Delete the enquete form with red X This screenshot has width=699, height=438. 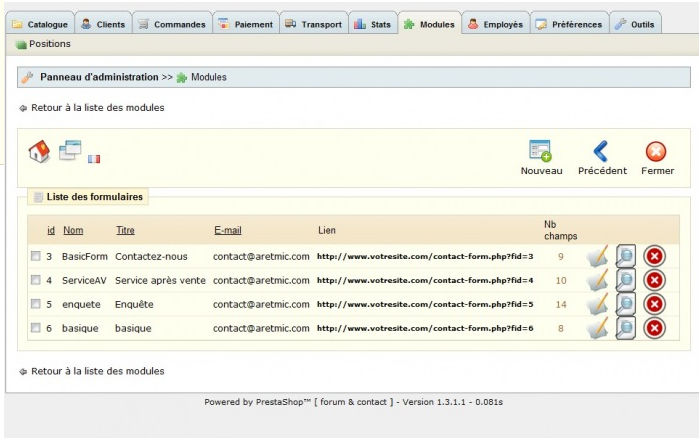click(654, 304)
